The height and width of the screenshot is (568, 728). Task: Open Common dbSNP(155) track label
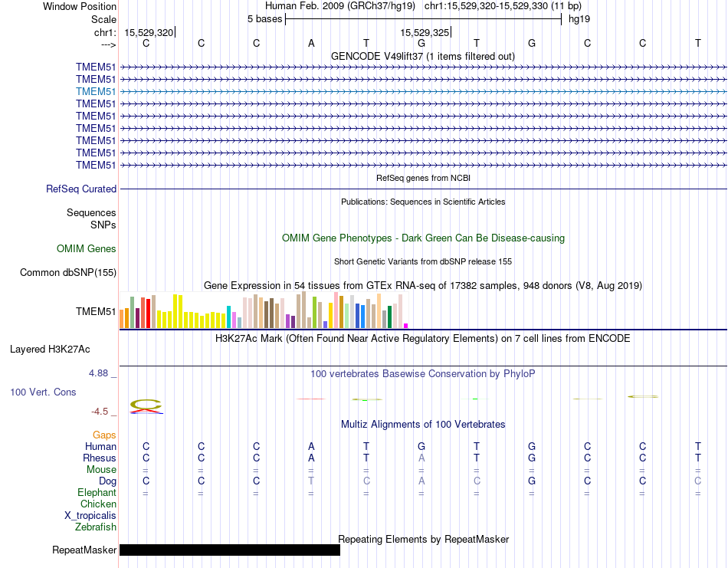pos(68,273)
